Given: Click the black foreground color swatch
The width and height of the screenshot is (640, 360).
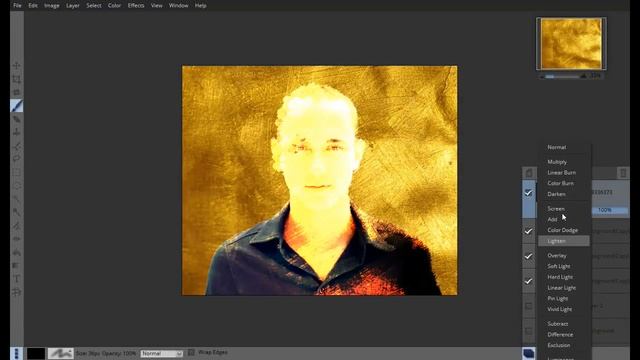Looking at the screenshot, I should tap(36, 353).
